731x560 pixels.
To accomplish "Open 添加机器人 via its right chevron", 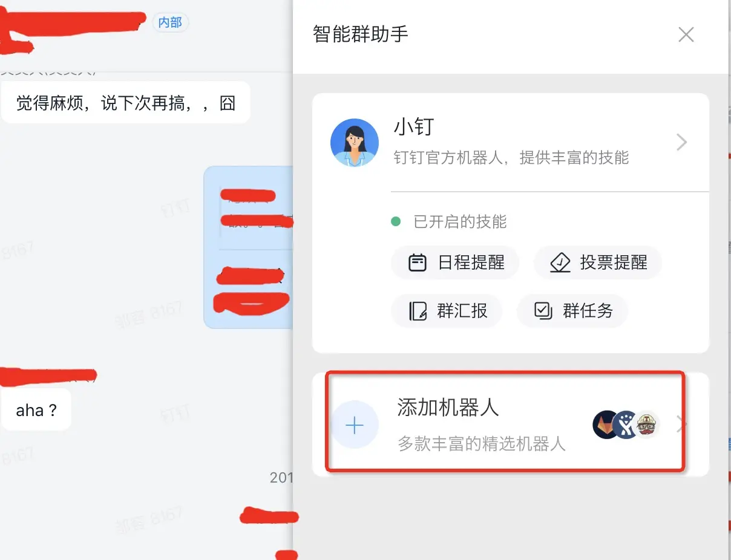I will 681,425.
